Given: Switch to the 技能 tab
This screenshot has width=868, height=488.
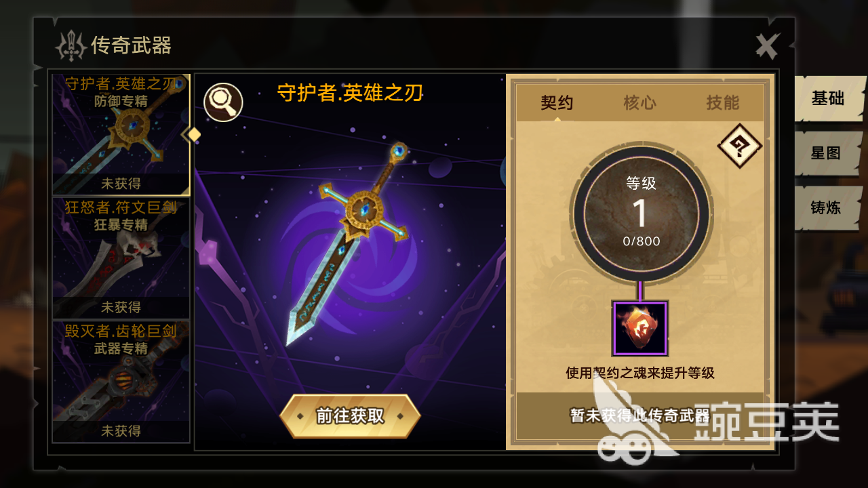Looking at the screenshot, I should [722, 103].
